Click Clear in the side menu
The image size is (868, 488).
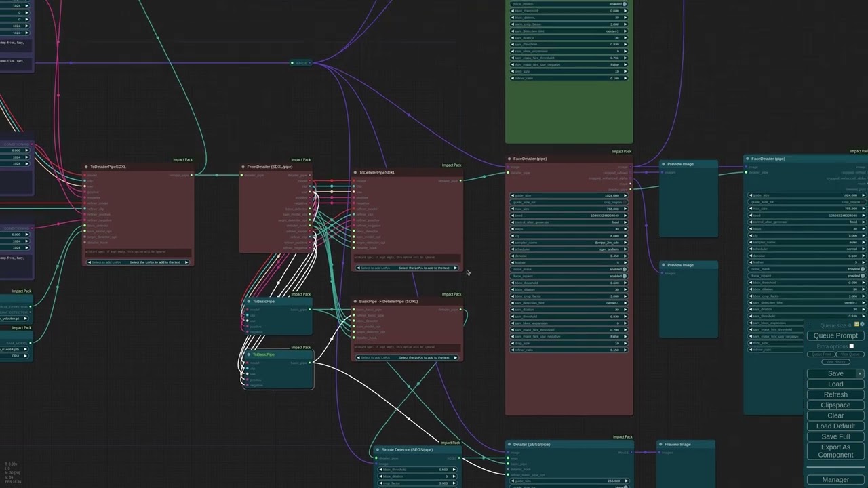pos(835,415)
